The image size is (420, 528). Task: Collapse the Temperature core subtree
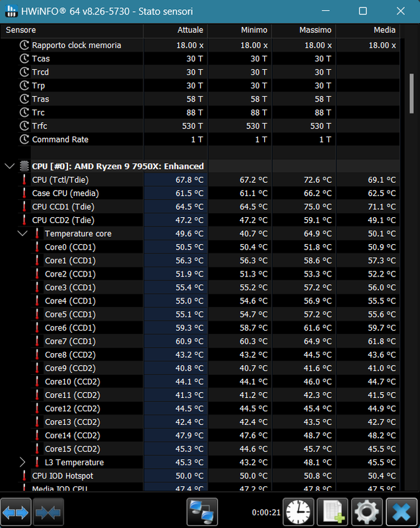(22, 234)
